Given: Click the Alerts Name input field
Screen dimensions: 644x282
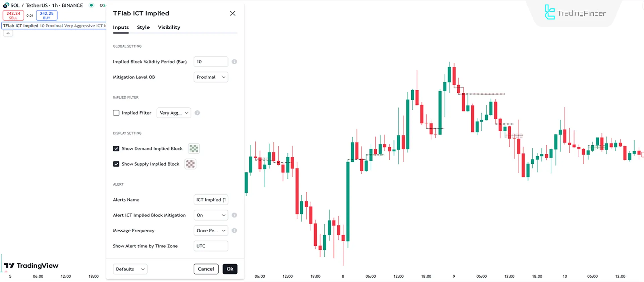Looking at the screenshot, I should tap(211, 200).
